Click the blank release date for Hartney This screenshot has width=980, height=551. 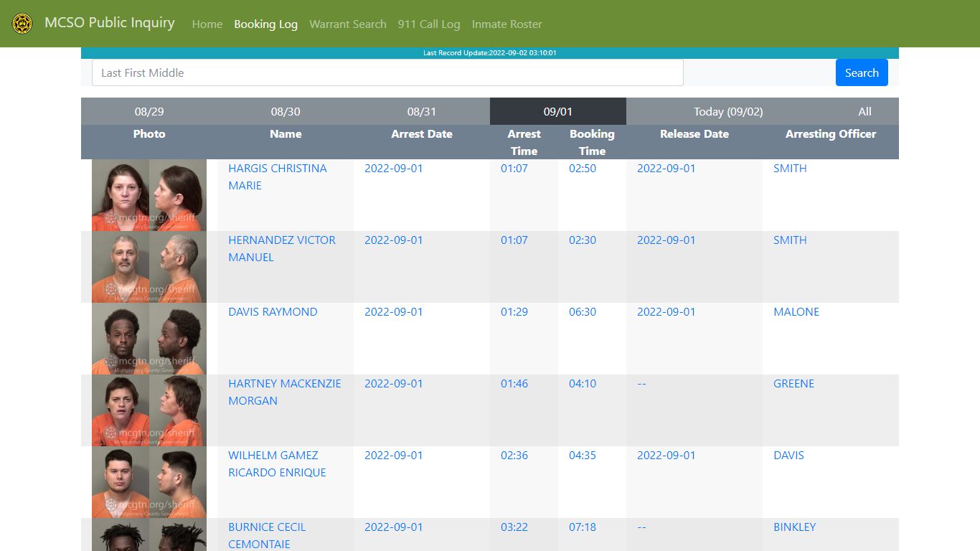641,383
